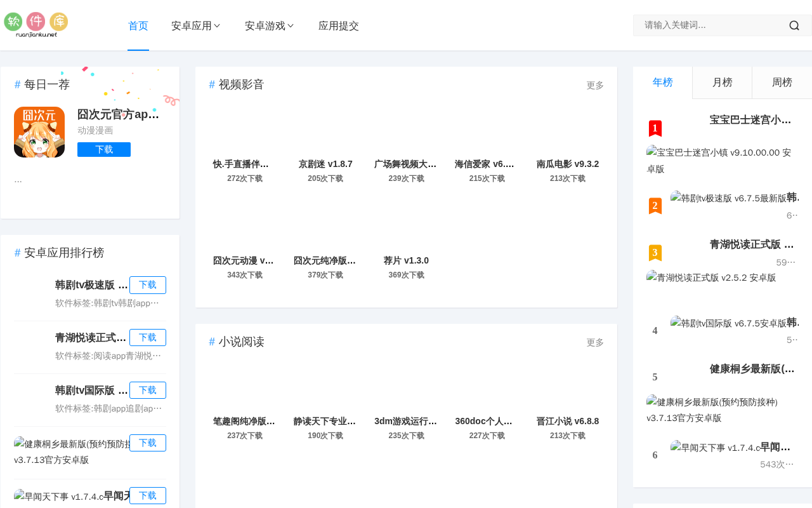
Task: Open 南瓜电影 v9.3.2 app entry
Action: pyautogui.click(x=568, y=164)
